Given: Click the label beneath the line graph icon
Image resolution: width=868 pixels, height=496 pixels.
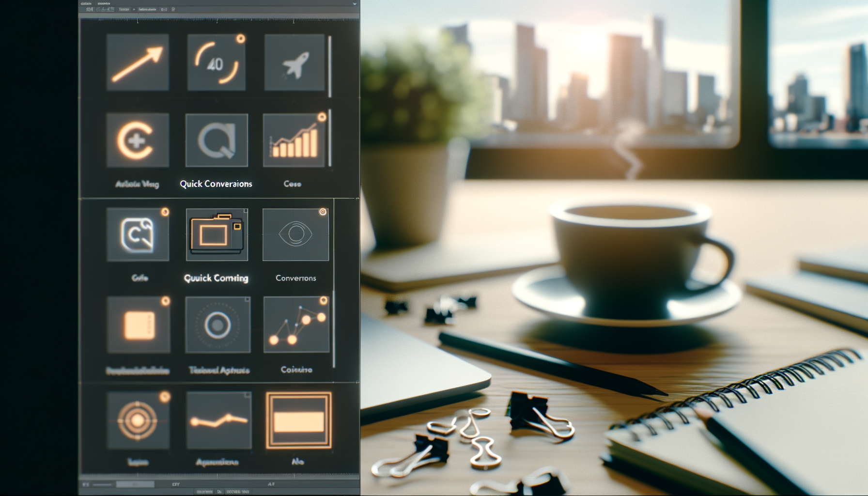Looking at the screenshot, I should (x=296, y=370).
